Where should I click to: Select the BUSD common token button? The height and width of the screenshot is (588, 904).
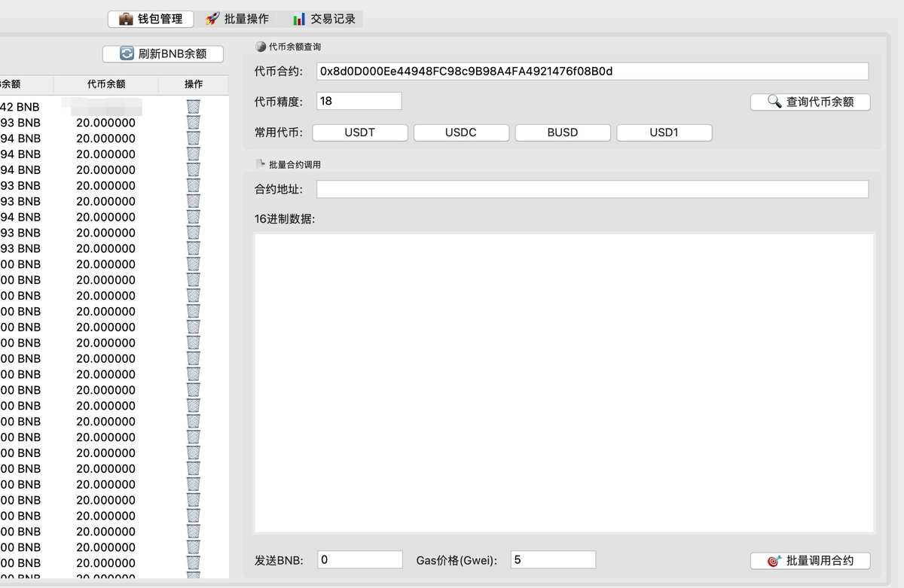pos(563,133)
